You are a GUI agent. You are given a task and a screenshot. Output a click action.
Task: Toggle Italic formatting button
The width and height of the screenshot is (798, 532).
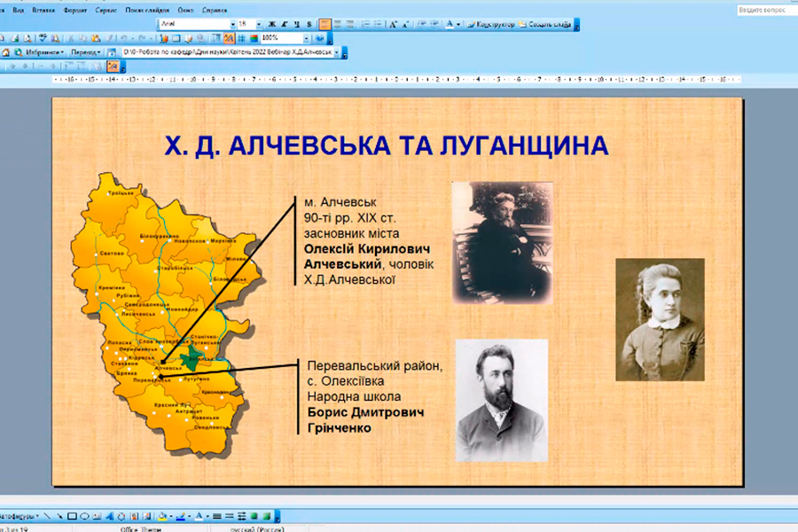(285, 24)
